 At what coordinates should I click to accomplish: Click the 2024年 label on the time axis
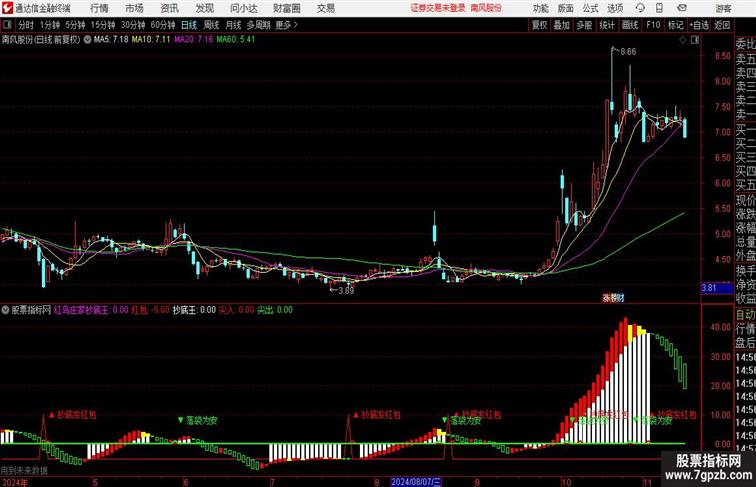(x=14, y=482)
